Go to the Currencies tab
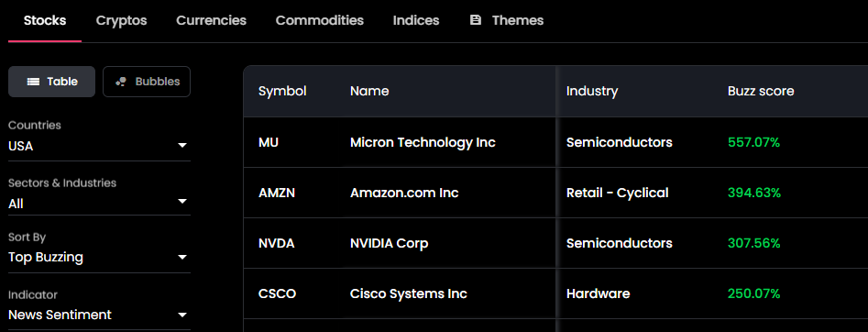The height and width of the screenshot is (332, 868). pos(211,20)
